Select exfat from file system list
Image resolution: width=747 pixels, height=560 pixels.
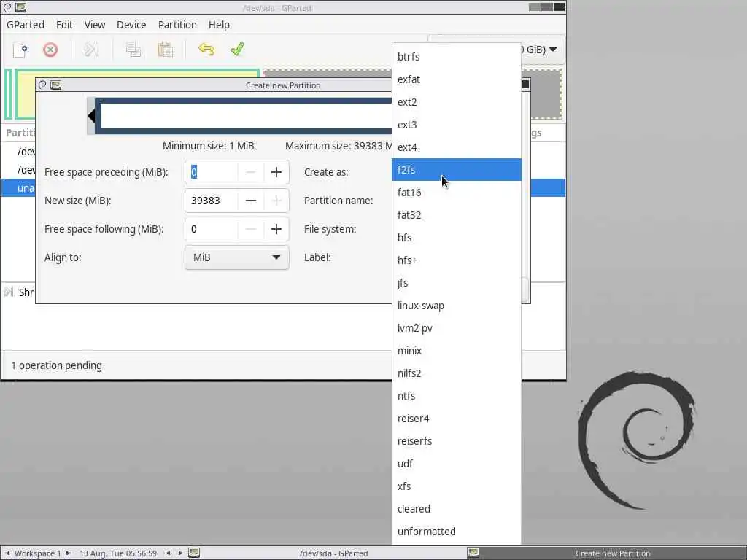pyautogui.click(x=457, y=79)
